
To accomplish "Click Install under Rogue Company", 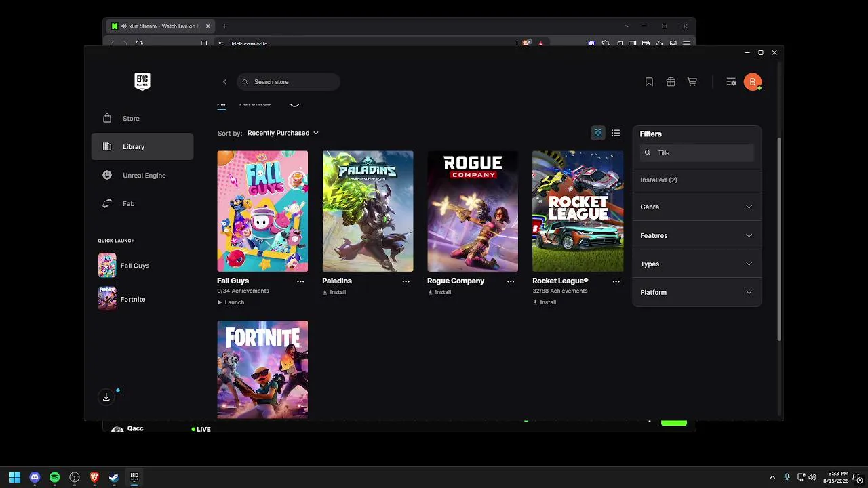I will pos(439,292).
